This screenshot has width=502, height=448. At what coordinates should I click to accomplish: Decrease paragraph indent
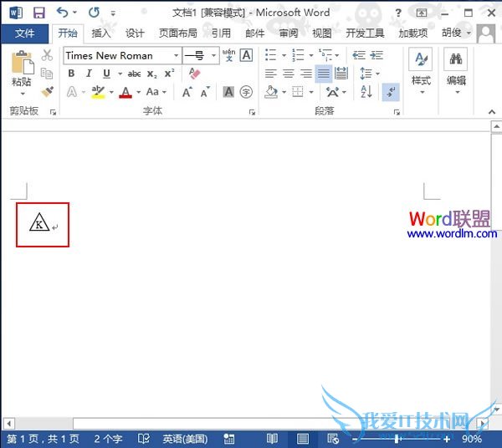pyautogui.click(x=359, y=55)
